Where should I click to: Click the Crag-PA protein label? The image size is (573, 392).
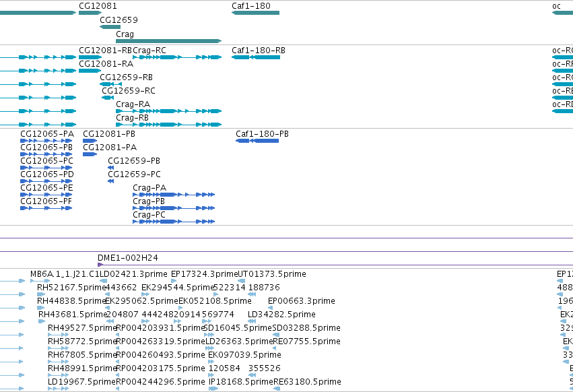149,188
